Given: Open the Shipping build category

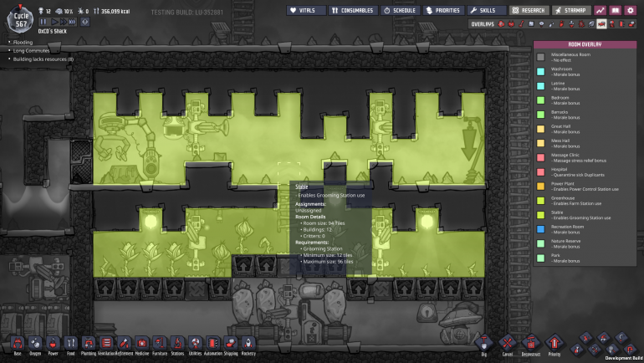Looking at the screenshot, I should click(231, 344).
